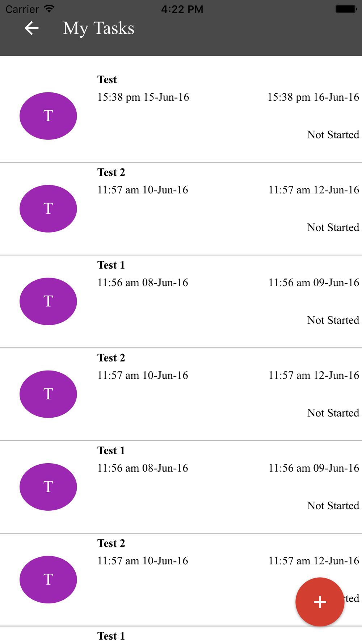Select the purple T avatar of Test task
This screenshot has width=362, height=644.
48,116
